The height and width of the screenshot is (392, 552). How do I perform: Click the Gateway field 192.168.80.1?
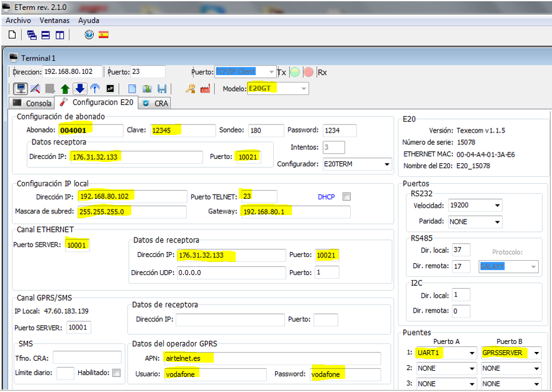pyautogui.click(x=296, y=212)
